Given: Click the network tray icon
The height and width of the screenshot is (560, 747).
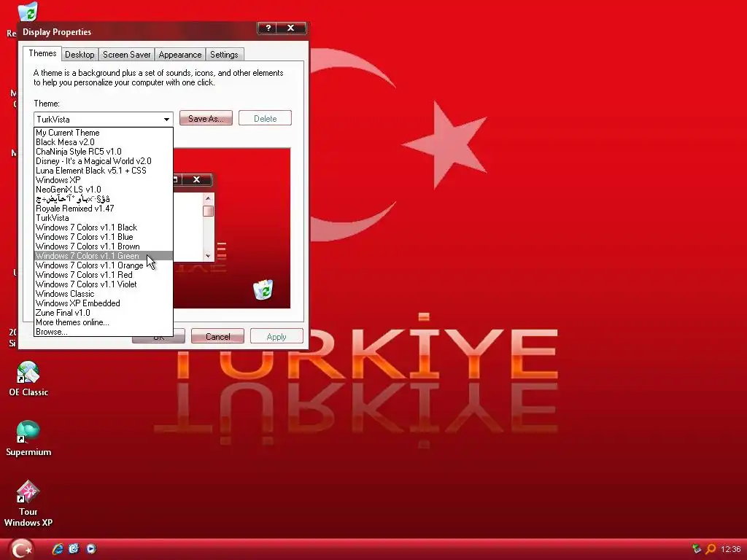Looking at the screenshot, I should pyautogui.click(x=697, y=549).
